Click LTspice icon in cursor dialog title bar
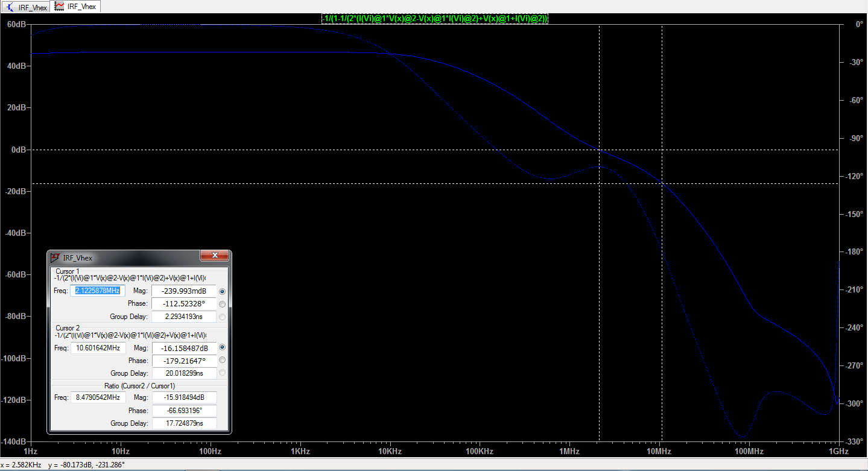 (55, 258)
